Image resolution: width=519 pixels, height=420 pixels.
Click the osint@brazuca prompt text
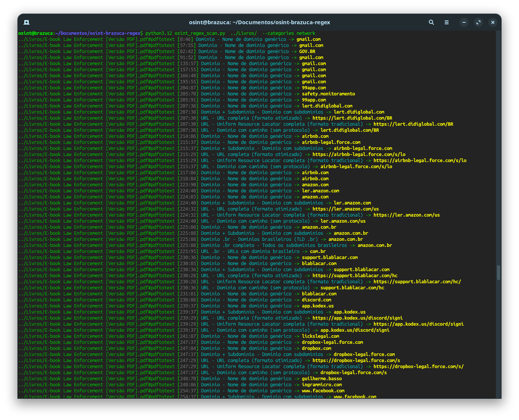pyautogui.click(x=36, y=33)
